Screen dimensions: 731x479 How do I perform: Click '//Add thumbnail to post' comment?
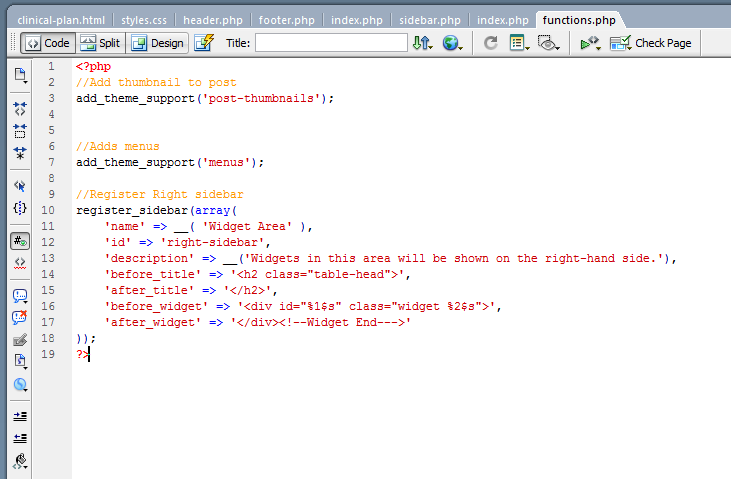pyautogui.click(x=156, y=83)
